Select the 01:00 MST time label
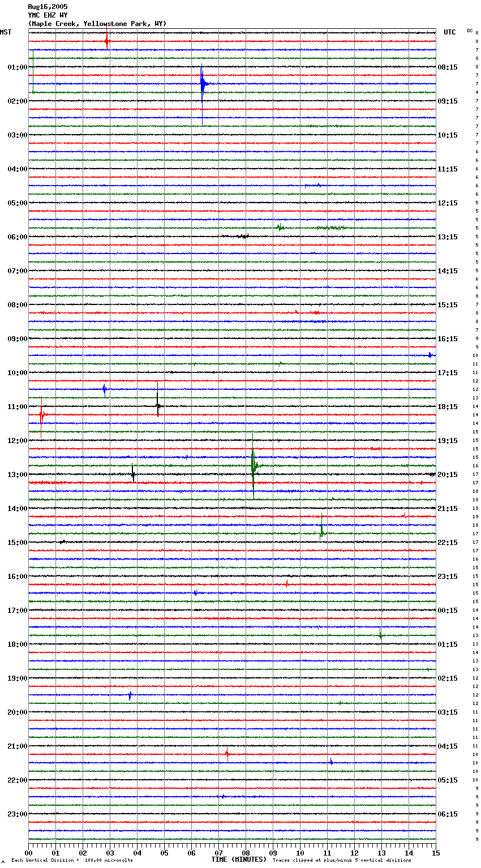 pos(18,67)
